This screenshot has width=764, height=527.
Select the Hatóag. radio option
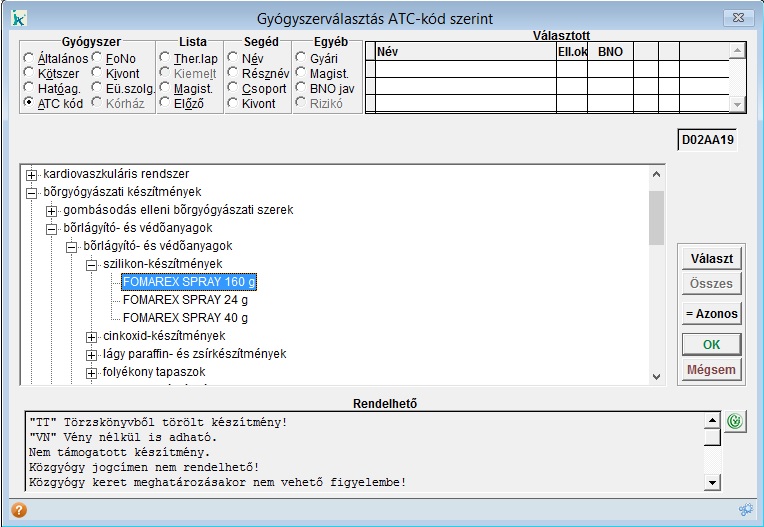(x=29, y=89)
